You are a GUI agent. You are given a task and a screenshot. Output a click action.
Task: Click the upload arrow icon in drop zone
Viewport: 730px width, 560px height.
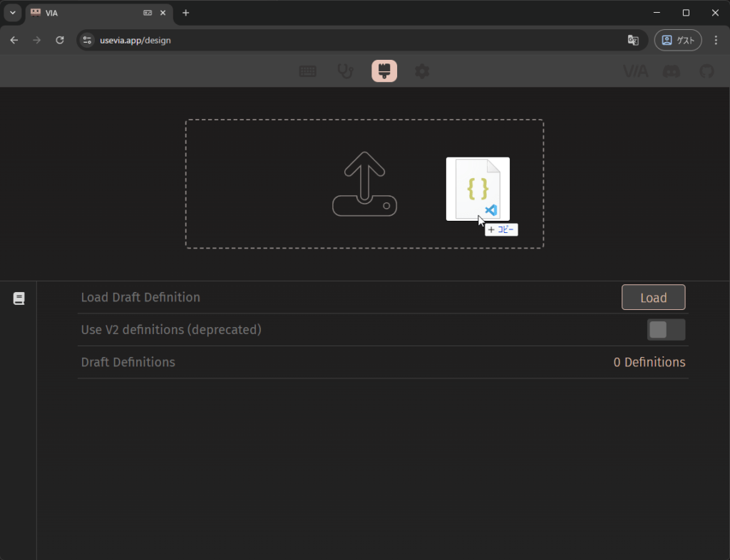click(x=364, y=184)
